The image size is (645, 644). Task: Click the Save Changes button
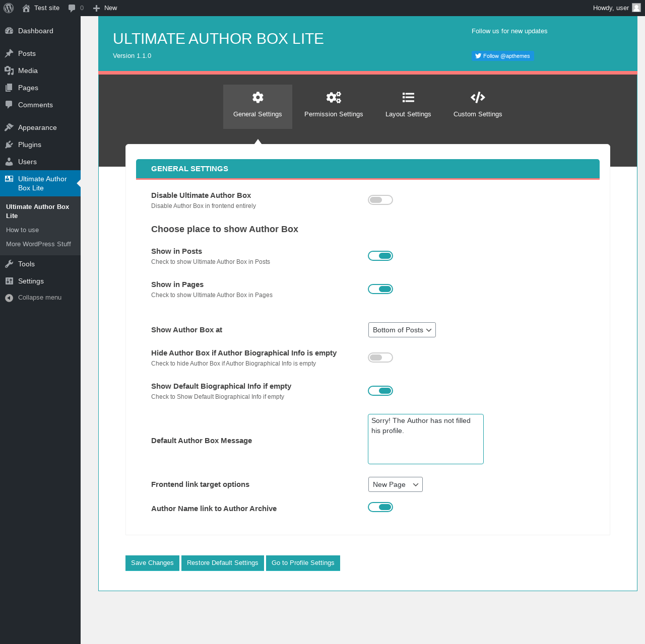coord(152,563)
